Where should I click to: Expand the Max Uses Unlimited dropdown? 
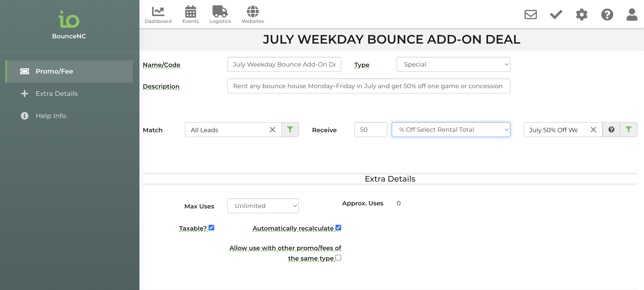pyautogui.click(x=263, y=206)
